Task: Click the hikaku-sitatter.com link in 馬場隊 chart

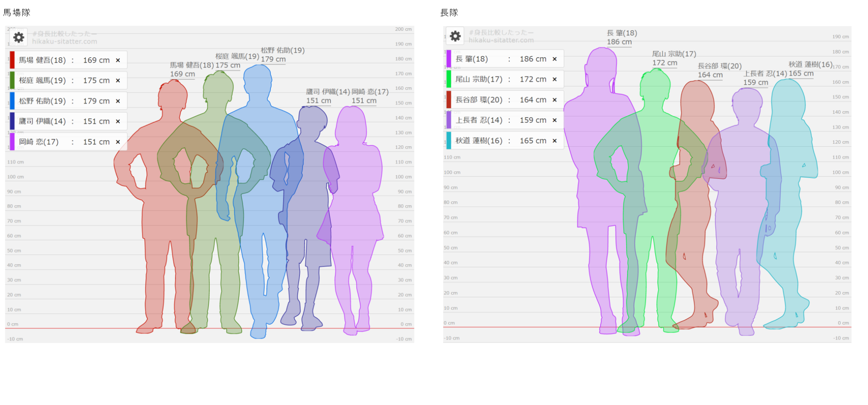Action: pyautogui.click(x=65, y=42)
